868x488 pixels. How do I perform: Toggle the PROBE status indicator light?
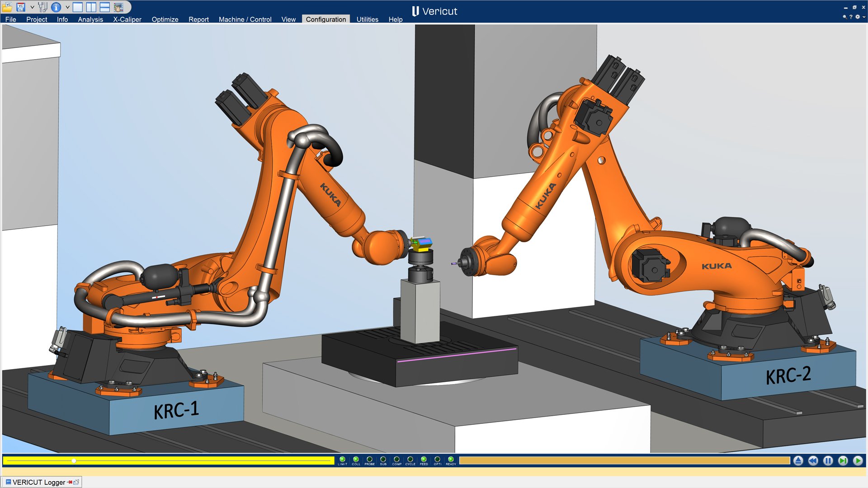pos(369,459)
